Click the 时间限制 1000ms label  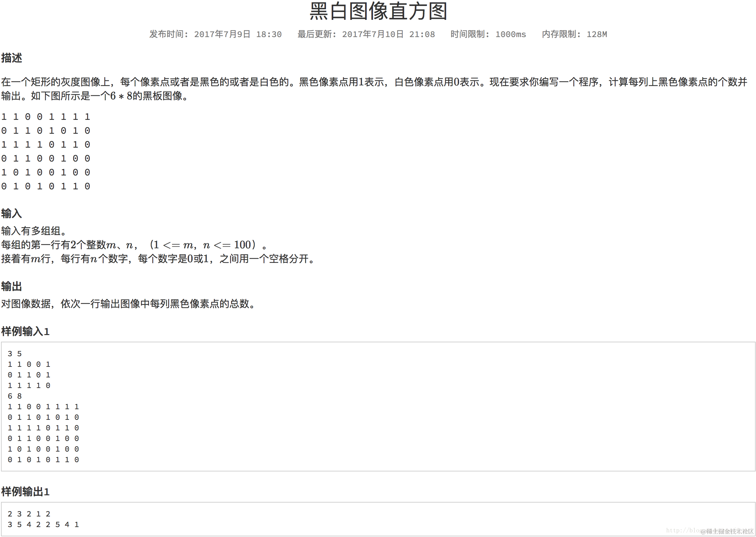point(488,34)
